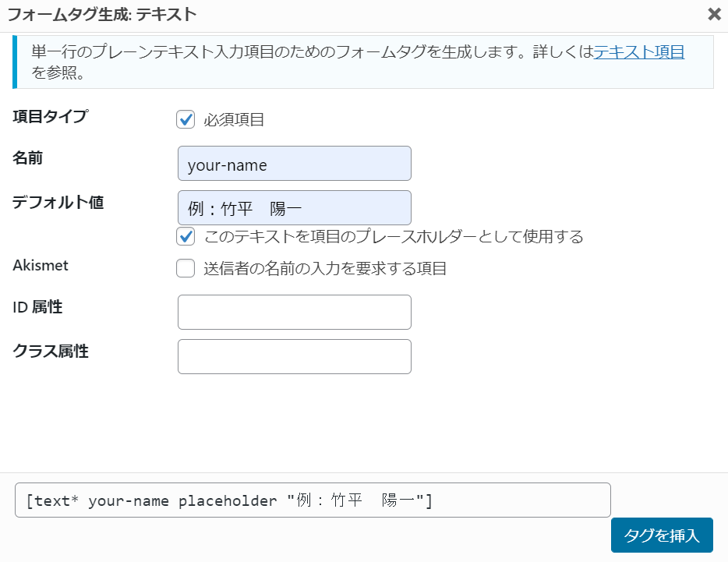Close the フォームタグ生成 dialog with the X

(715, 14)
